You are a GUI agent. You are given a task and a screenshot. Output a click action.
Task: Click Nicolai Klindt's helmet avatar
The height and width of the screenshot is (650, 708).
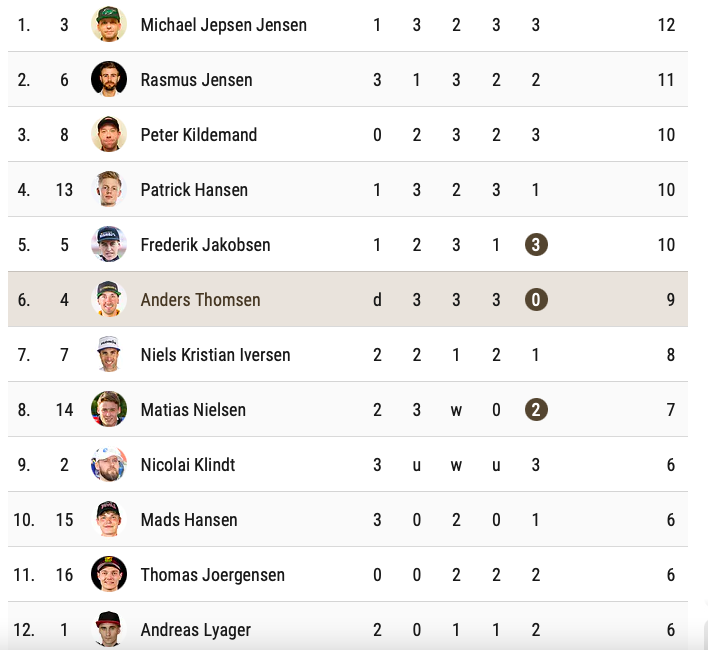click(x=109, y=464)
